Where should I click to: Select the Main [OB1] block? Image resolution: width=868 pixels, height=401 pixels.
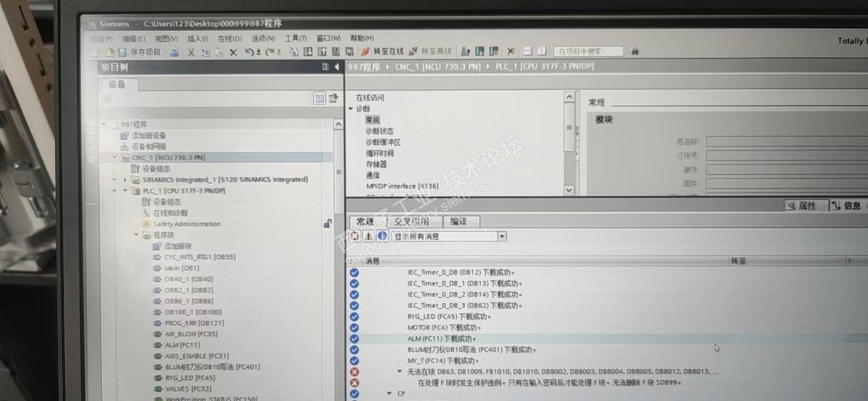pyautogui.click(x=181, y=268)
